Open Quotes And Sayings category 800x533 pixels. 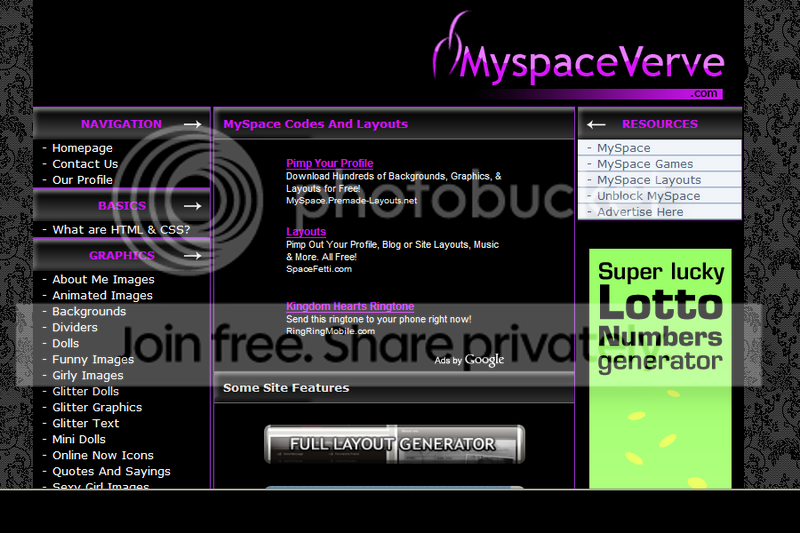point(111,471)
